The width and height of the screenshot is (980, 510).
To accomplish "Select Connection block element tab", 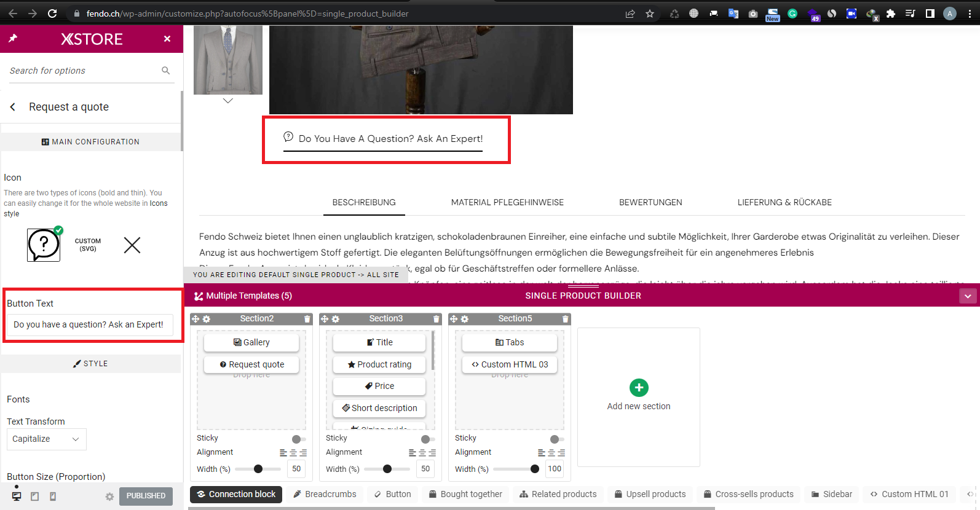I will coord(236,494).
